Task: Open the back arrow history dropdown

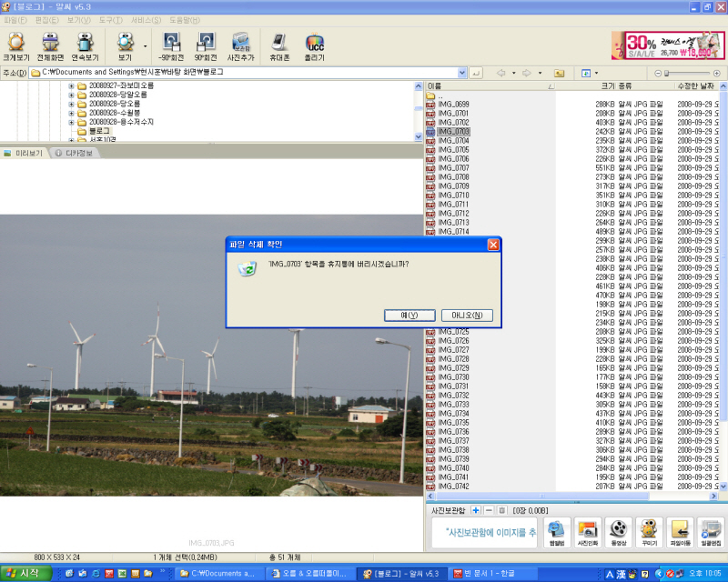Action: (x=513, y=73)
